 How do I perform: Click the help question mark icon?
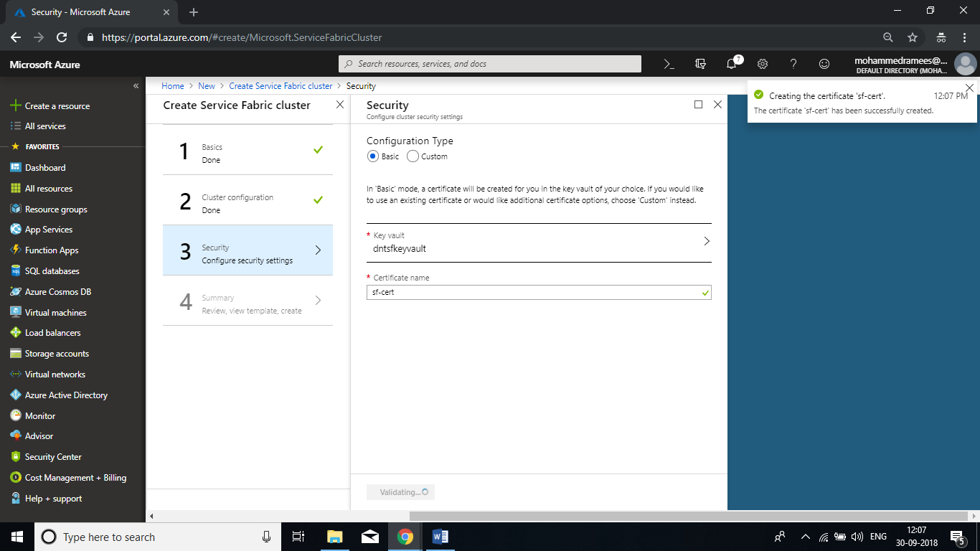(793, 64)
